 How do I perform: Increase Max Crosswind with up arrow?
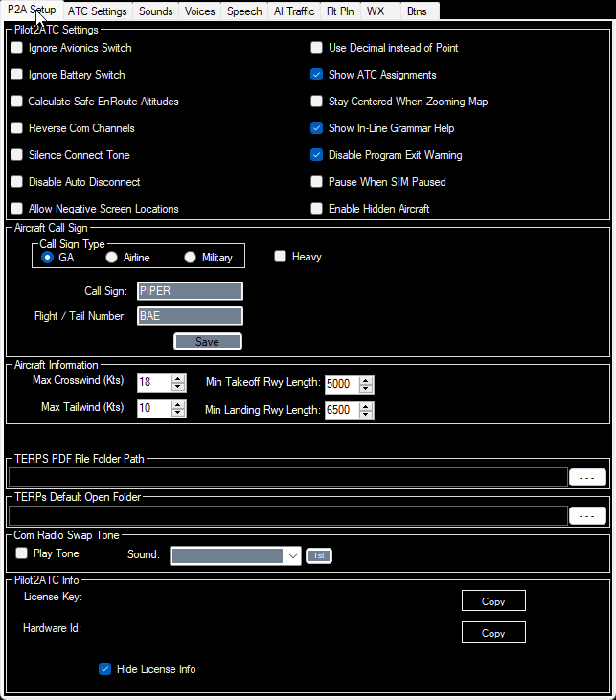coord(178,378)
